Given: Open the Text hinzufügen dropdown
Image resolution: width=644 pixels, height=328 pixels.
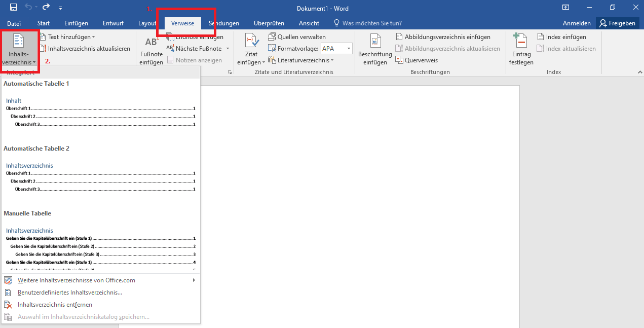Looking at the screenshot, I should tap(67, 37).
